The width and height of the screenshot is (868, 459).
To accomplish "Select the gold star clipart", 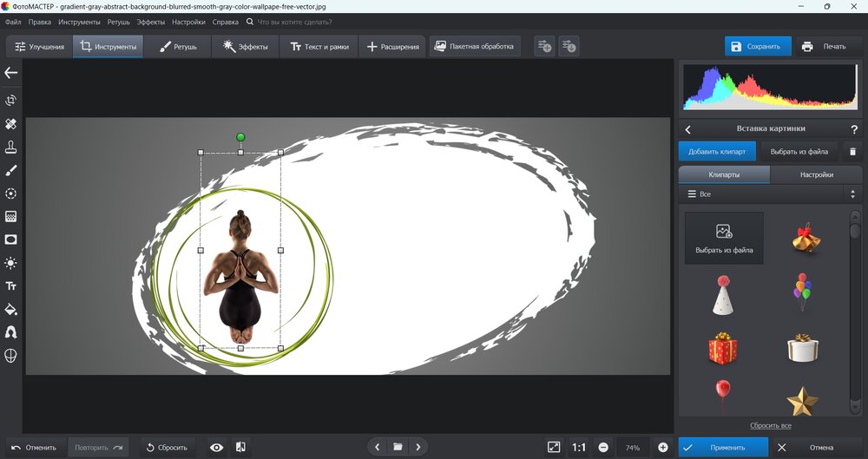I will [802, 399].
